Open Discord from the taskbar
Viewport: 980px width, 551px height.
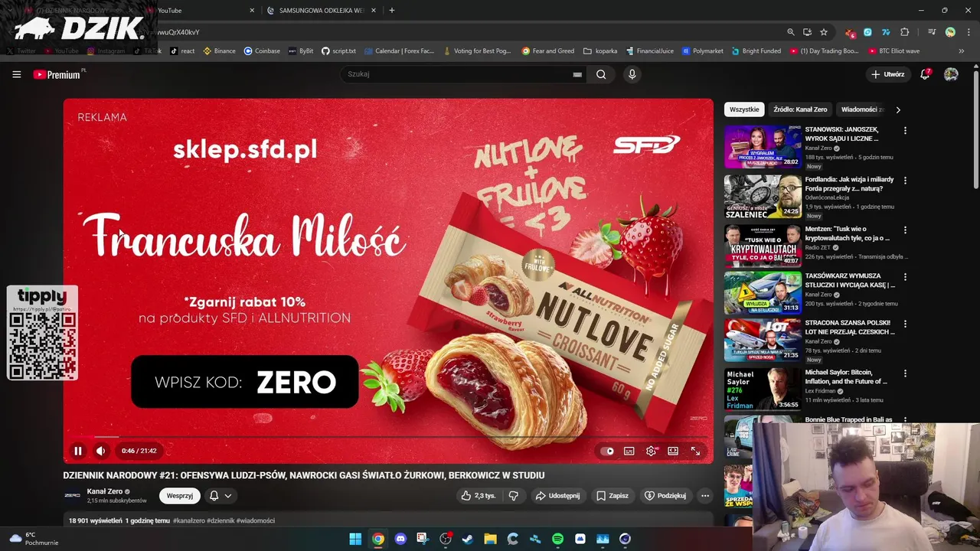pyautogui.click(x=400, y=539)
